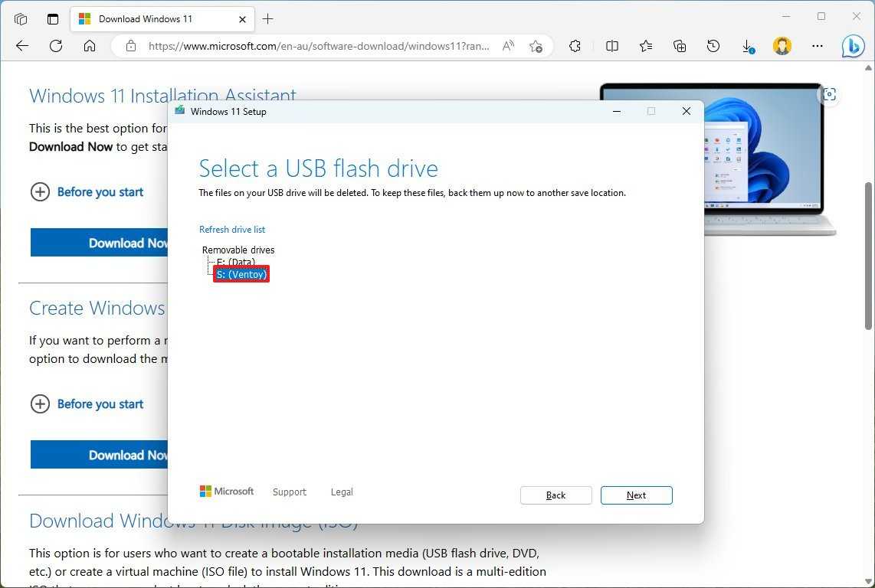
Task: Open Edge Settings and more menu
Action: point(818,46)
